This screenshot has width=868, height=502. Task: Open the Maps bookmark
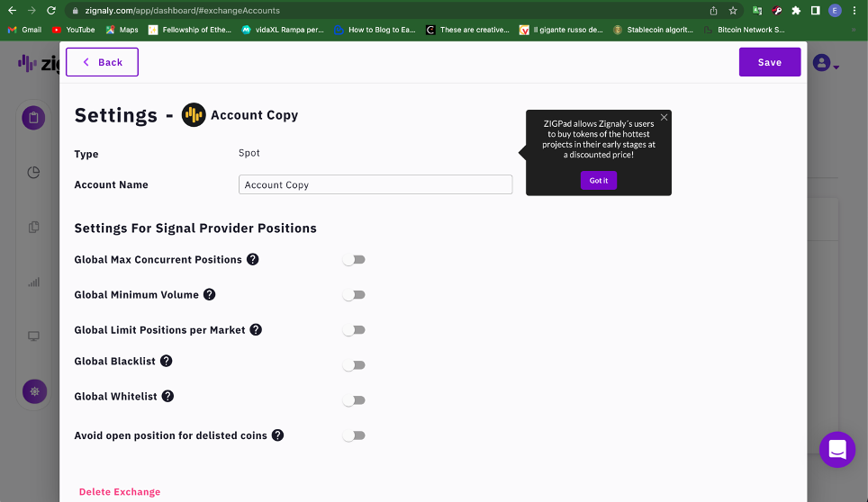[x=122, y=30]
